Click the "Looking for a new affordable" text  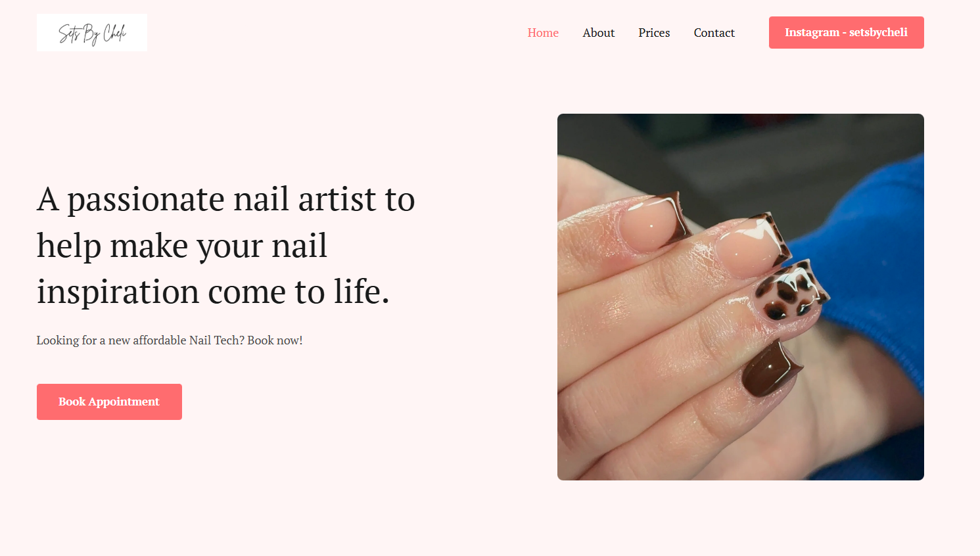[112, 340]
